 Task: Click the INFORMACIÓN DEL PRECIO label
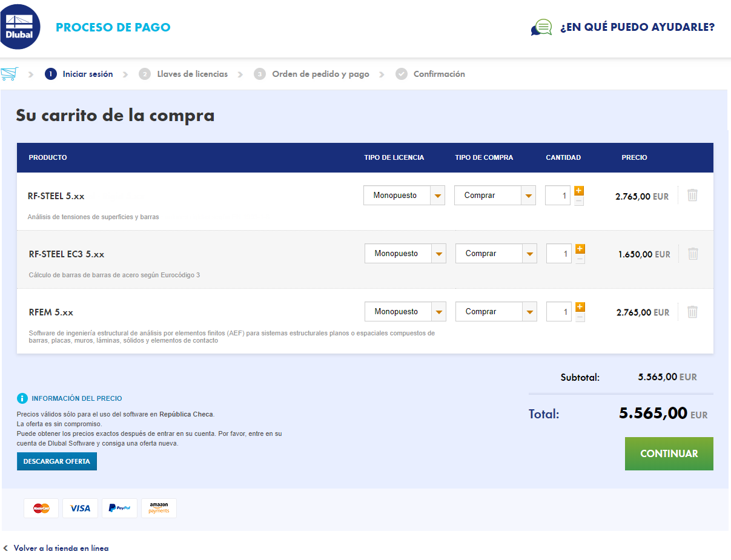(77, 398)
